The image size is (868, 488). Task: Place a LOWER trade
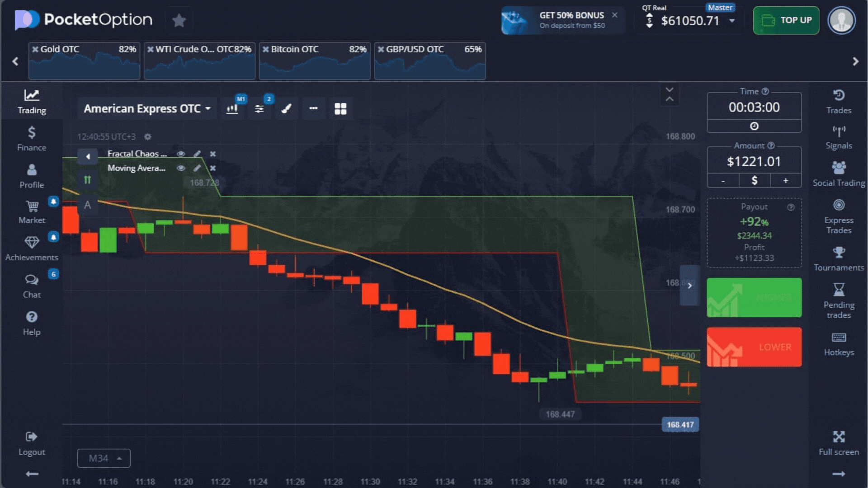tap(754, 347)
